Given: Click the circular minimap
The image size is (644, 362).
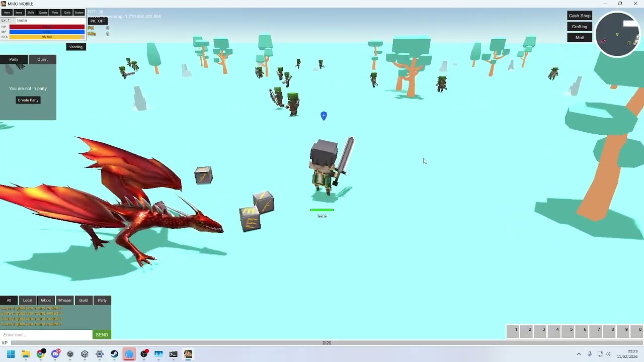Looking at the screenshot, I should tap(617, 35).
